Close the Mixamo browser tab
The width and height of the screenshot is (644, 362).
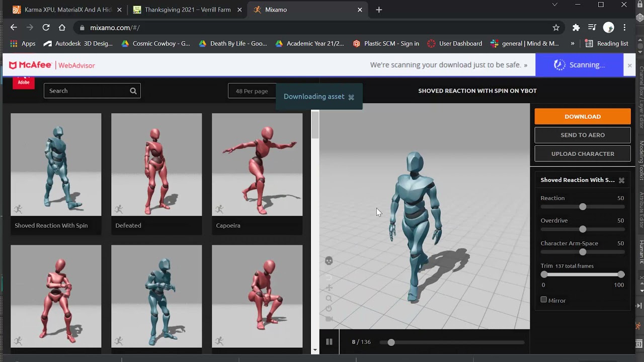[360, 10]
